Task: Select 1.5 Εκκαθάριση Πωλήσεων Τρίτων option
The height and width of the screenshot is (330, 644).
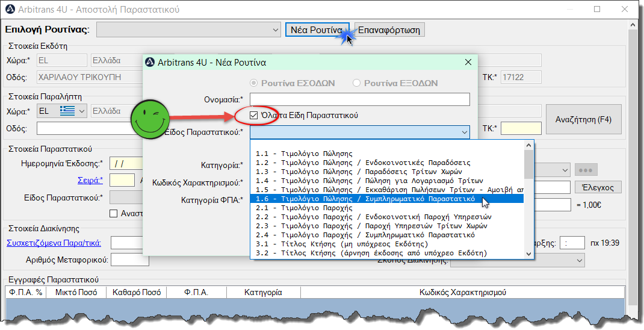Action: point(386,190)
